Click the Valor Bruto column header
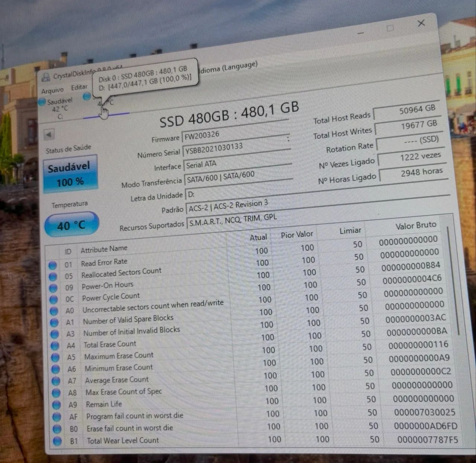The height and width of the screenshot is (463, 476). click(415, 226)
